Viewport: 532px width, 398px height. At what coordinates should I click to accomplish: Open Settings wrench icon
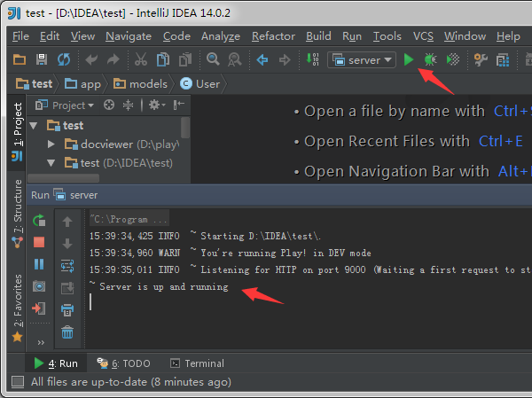(x=481, y=60)
